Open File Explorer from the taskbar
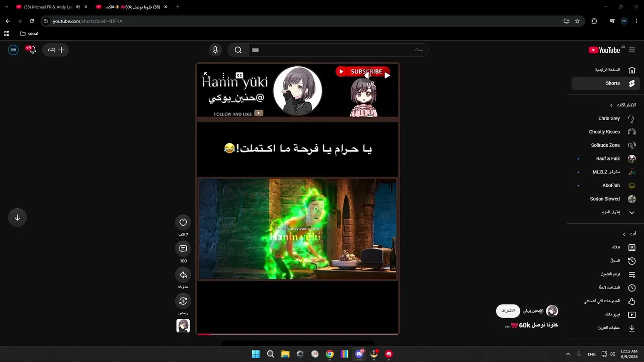This screenshot has height=362, width=644. pyautogui.click(x=285, y=354)
